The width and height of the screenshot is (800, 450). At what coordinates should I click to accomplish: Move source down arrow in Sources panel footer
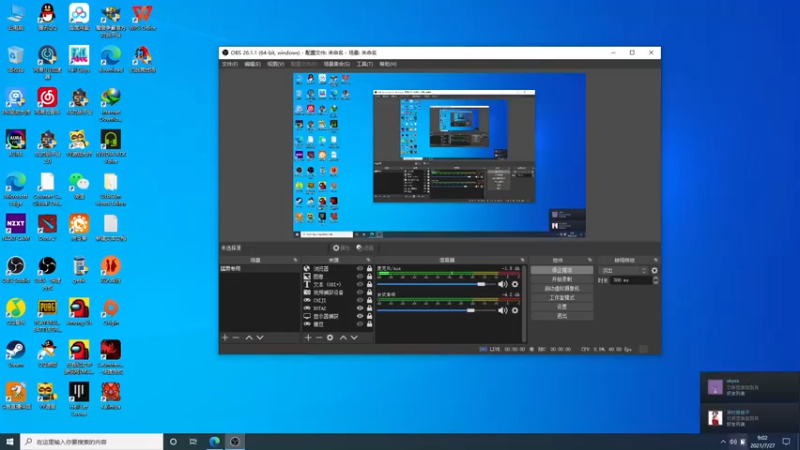point(354,338)
